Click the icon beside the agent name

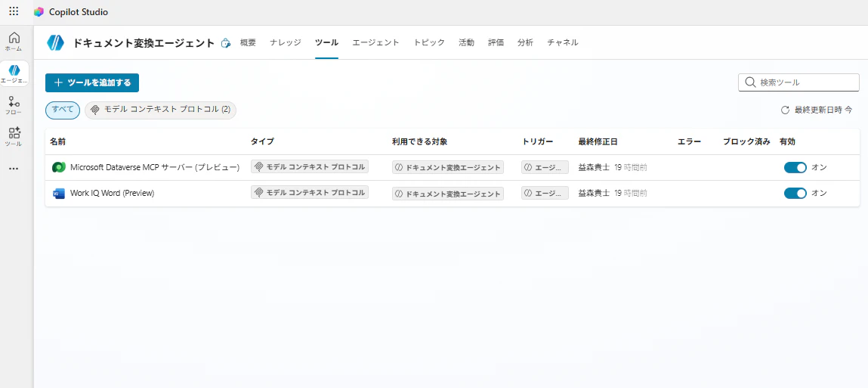(226, 43)
